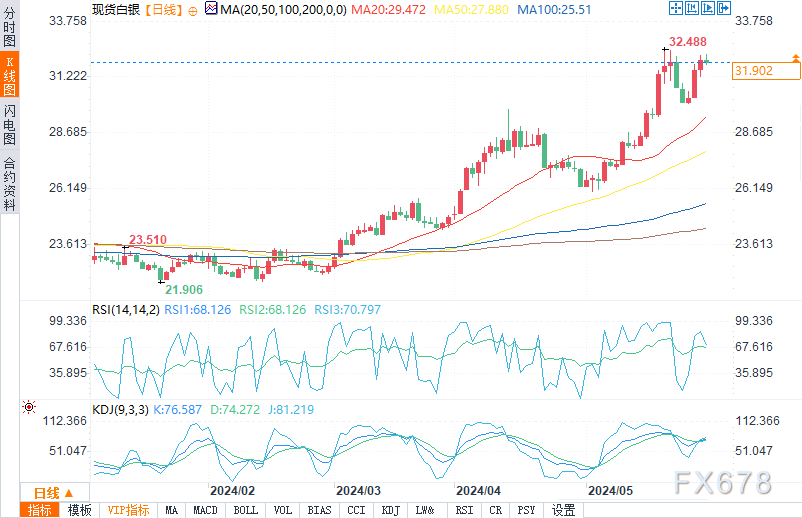Screen dimensions: 802x518
Task: Click the current price tag 31.902
Action: [766, 71]
